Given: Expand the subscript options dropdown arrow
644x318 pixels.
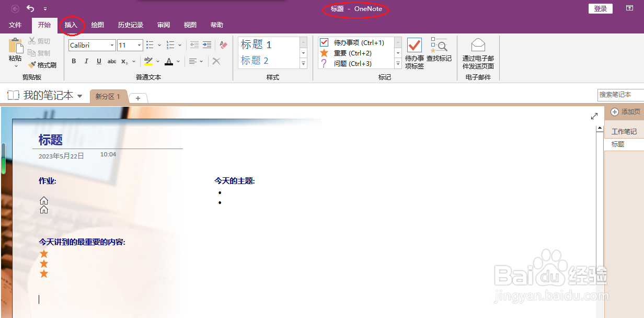Looking at the screenshot, I should (133, 61).
